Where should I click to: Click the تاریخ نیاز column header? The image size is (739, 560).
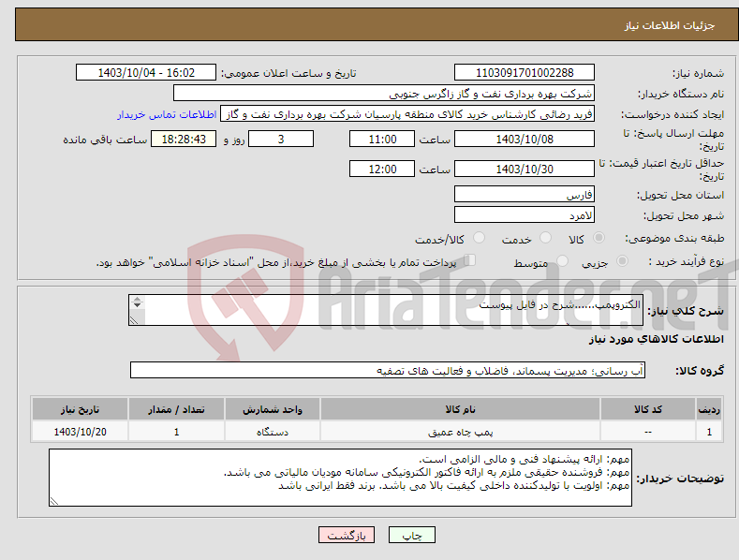pyautogui.click(x=81, y=409)
